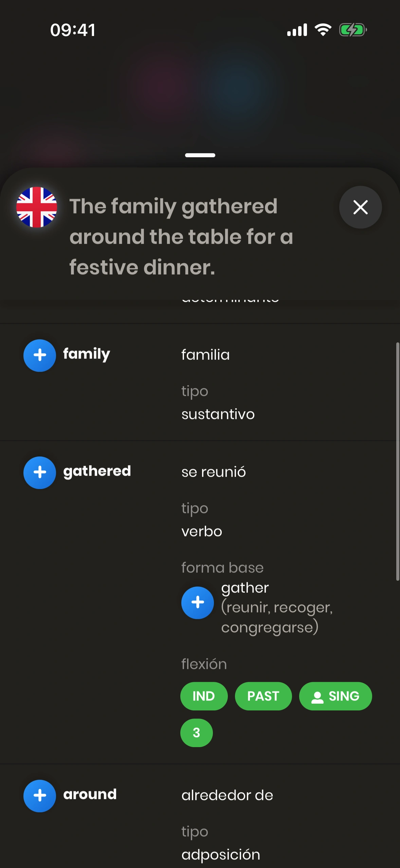Tap the plus icon next to family
This screenshot has height=868, width=400.
coord(40,355)
